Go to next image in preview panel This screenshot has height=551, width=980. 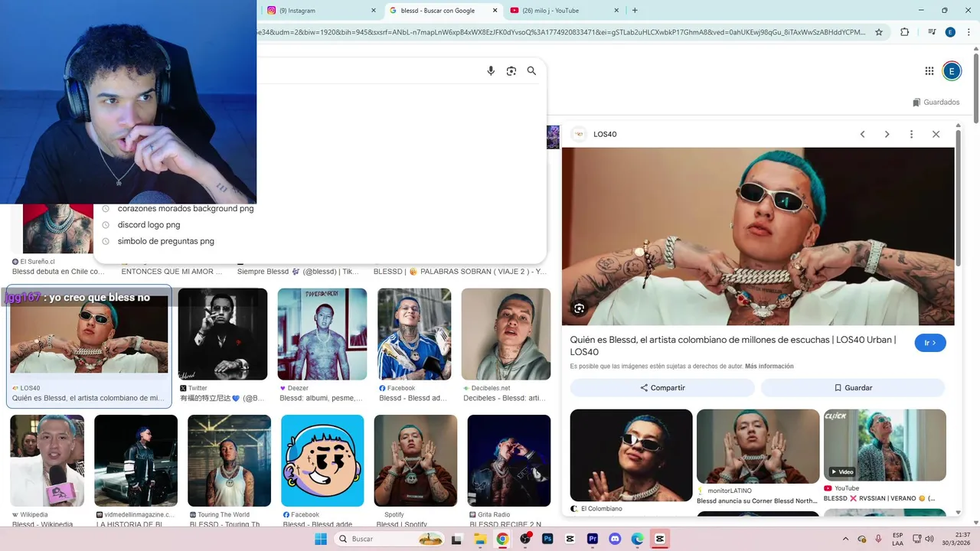pyautogui.click(x=887, y=134)
